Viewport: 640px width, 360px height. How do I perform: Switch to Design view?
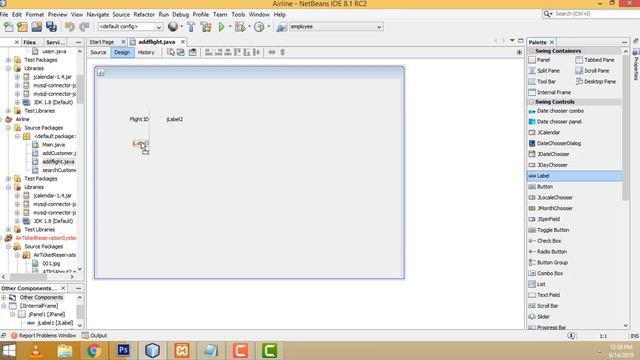122,52
